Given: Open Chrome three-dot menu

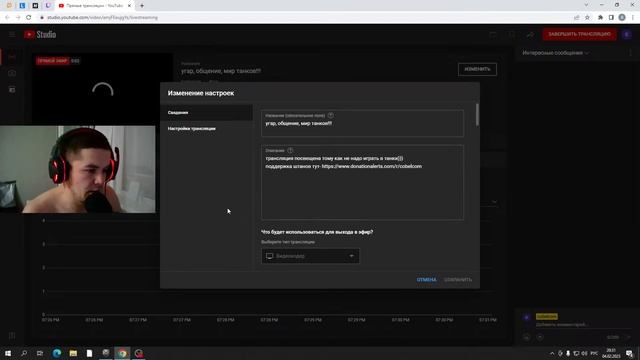Looking at the screenshot, I should click(633, 18).
